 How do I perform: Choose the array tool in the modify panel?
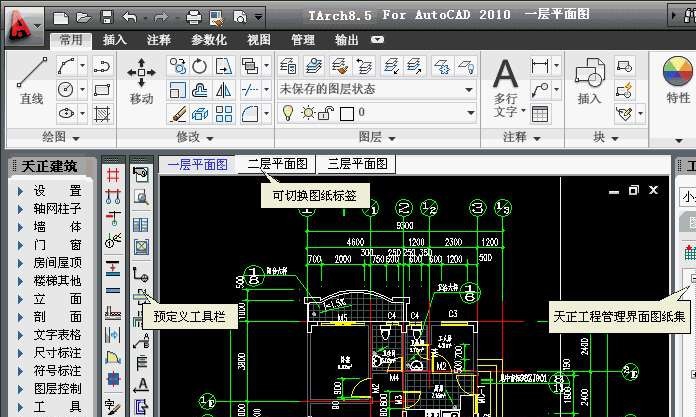click(x=223, y=114)
